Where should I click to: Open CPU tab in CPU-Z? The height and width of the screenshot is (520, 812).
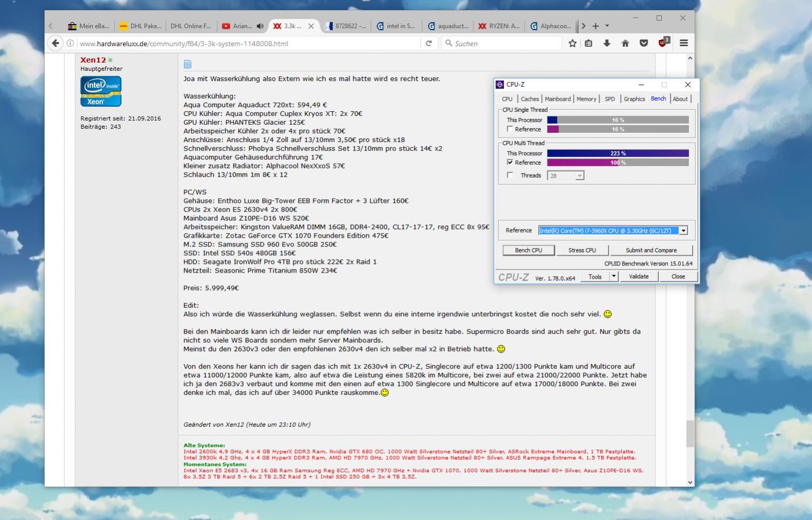click(x=507, y=99)
